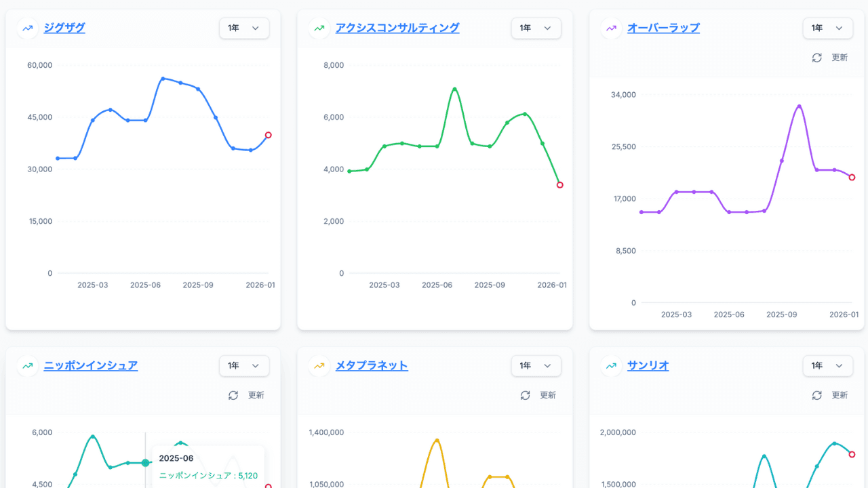Click the refresh icon in the オーバーラップ card
The image size is (868, 488).
817,58
